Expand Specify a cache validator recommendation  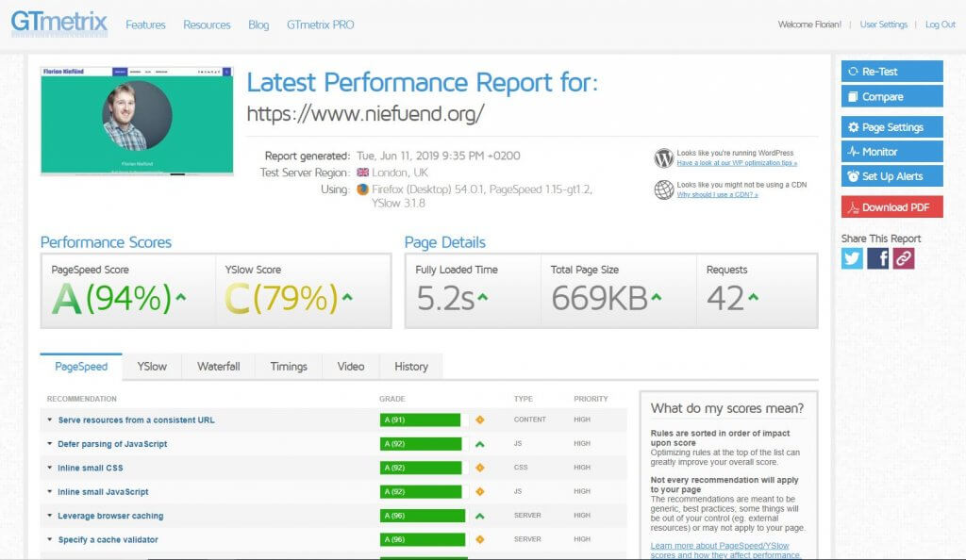pyautogui.click(x=108, y=539)
